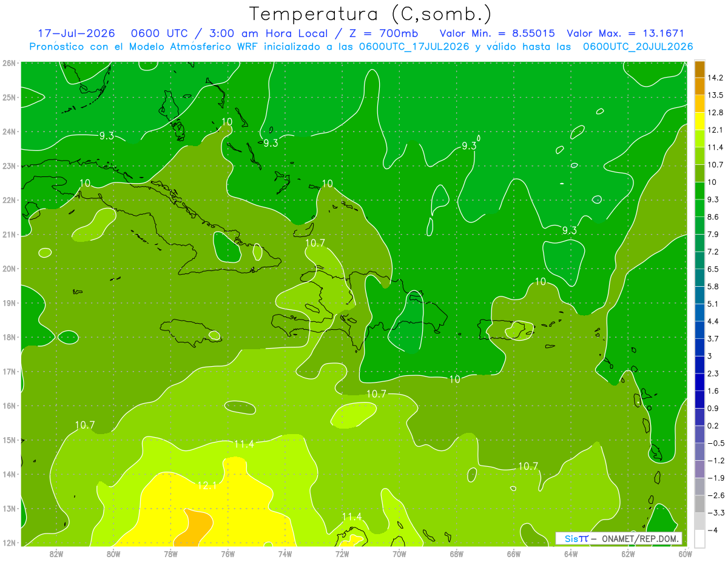Click the blue legend swatch between 4.4 and 3.7
The height and width of the screenshot is (562, 728).
point(699,330)
